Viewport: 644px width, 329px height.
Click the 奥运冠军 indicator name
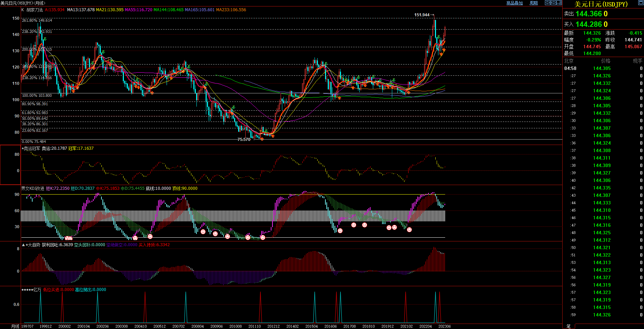[32, 148]
